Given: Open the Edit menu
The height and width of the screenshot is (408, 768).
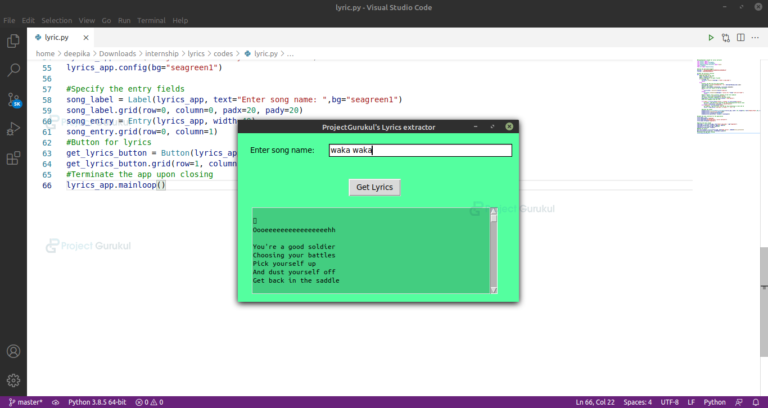Looking at the screenshot, I should point(28,21).
